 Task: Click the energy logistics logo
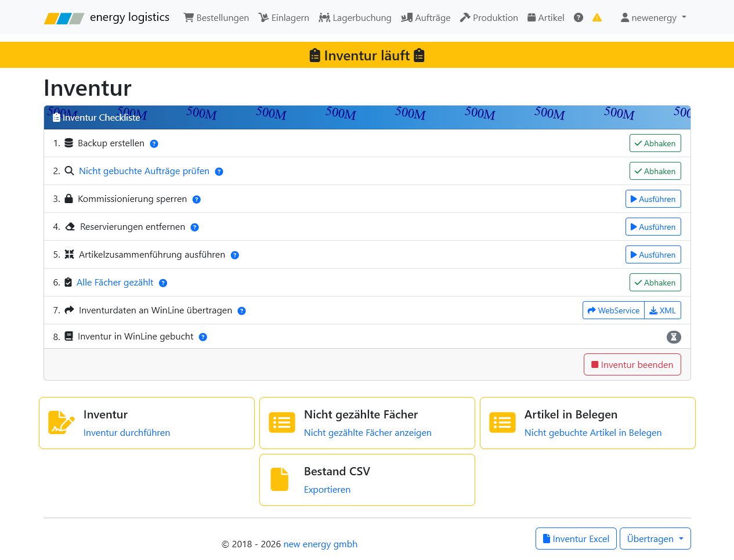(x=107, y=17)
